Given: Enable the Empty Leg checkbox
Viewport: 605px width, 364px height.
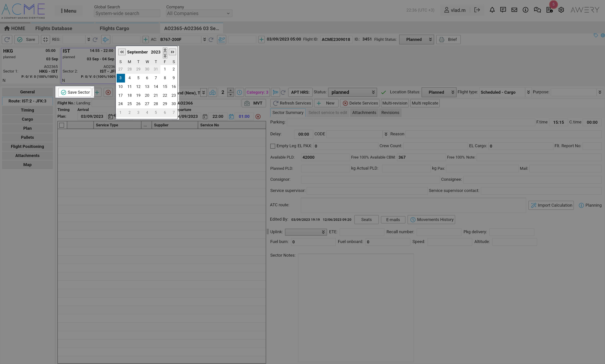Looking at the screenshot, I should (x=273, y=146).
